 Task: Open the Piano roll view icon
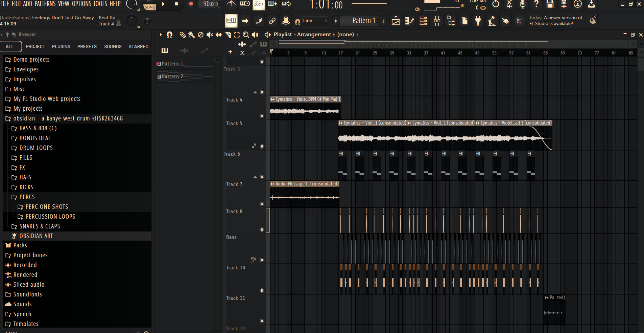coord(409,21)
